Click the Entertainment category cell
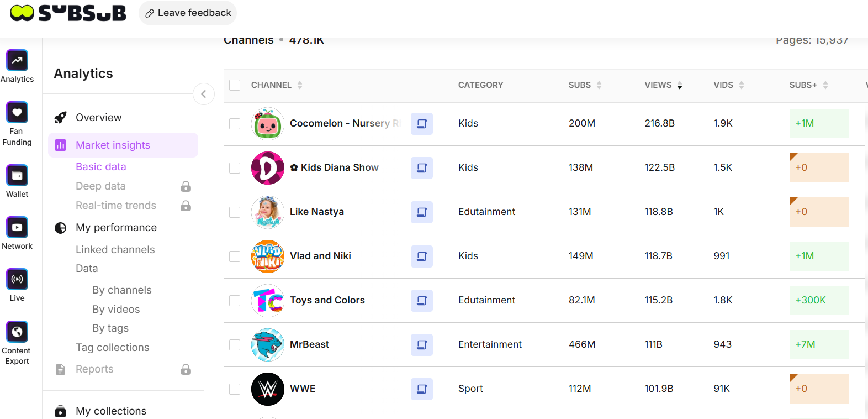 pos(490,344)
